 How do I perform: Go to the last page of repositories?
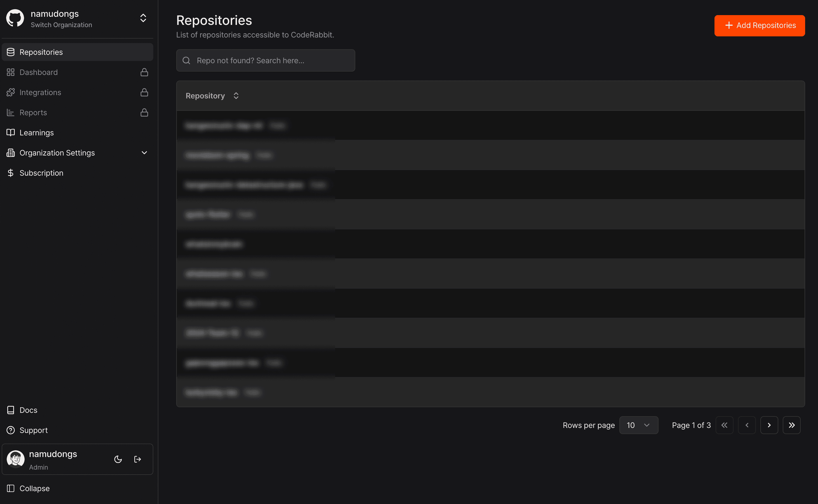pyautogui.click(x=792, y=425)
